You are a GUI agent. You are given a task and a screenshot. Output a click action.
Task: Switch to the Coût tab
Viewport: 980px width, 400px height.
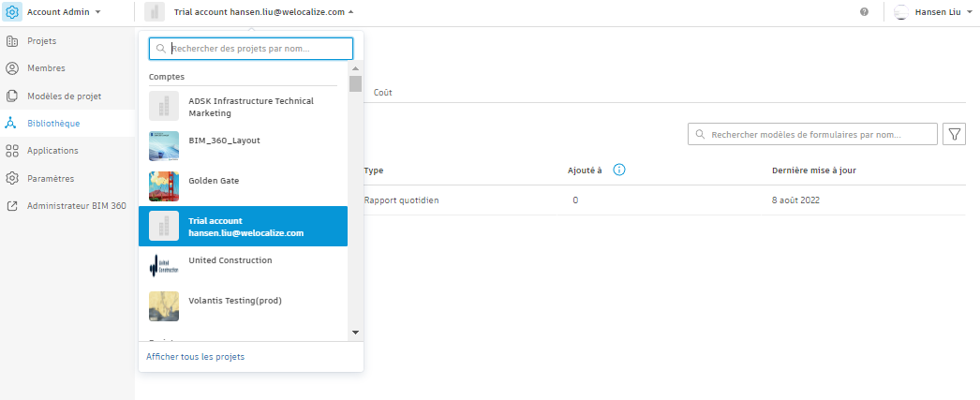tap(382, 93)
